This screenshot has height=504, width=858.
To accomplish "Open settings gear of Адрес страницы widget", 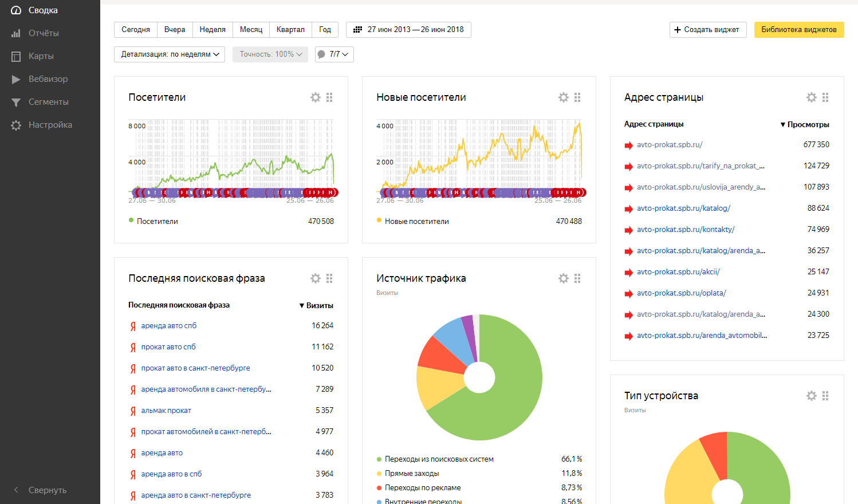I will (812, 97).
